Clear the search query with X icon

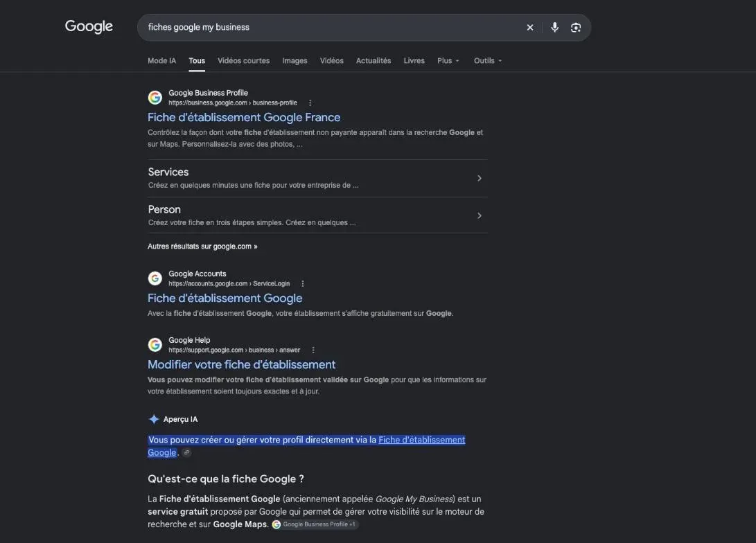(530, 28)
